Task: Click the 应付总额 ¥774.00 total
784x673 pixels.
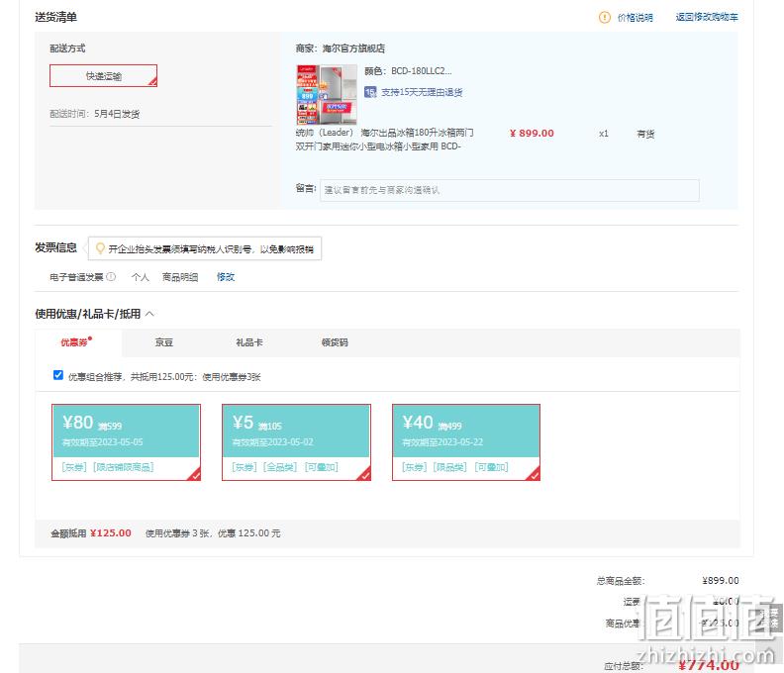Action: (709, 664)
